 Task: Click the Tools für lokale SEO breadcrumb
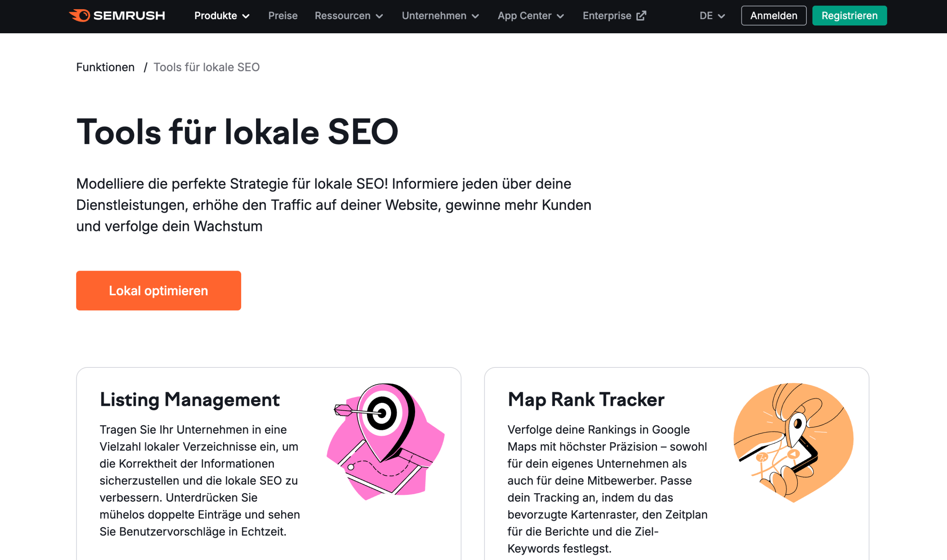206,67
